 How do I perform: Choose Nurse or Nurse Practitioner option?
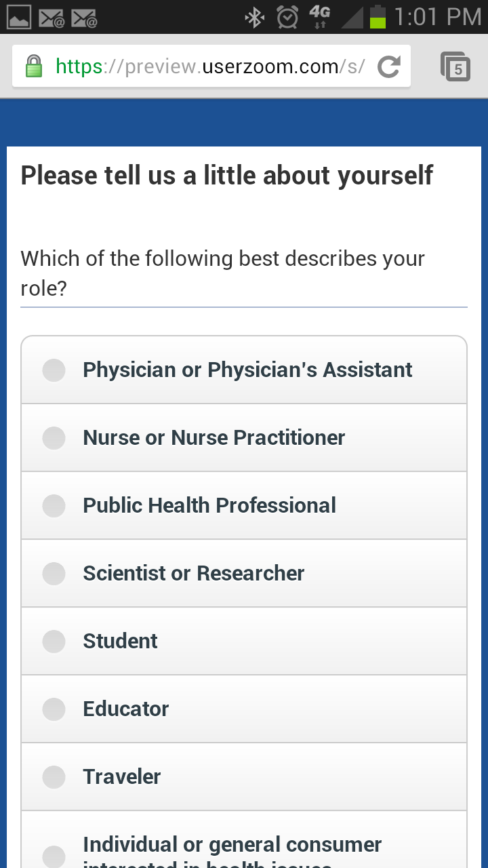[x=54, y=438]
